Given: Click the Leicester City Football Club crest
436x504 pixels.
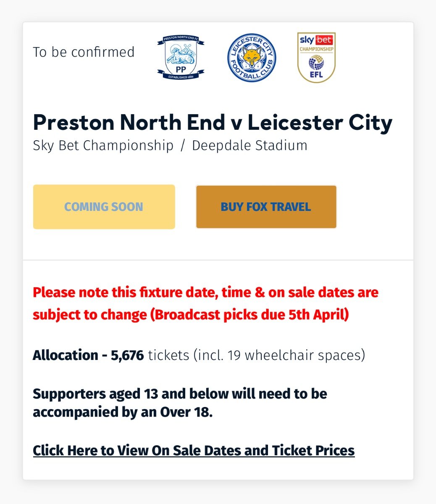Looking at the screenshot, I should pyautogui.click(x=251, y=58).
